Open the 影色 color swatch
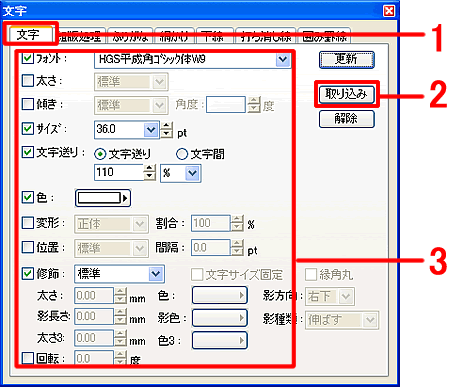Viewport: 450px width, 387px height. [220, 318]
